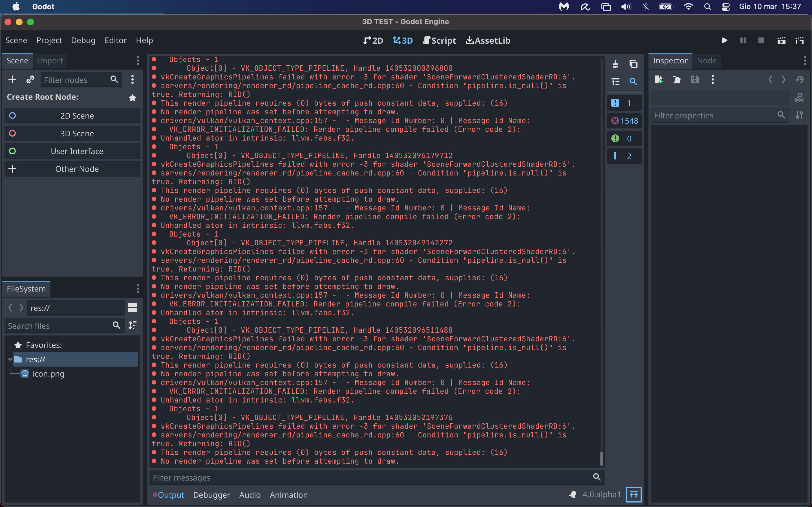
Task: Play the edited scene via the clapperboard icon
Action: pos(782,40)
